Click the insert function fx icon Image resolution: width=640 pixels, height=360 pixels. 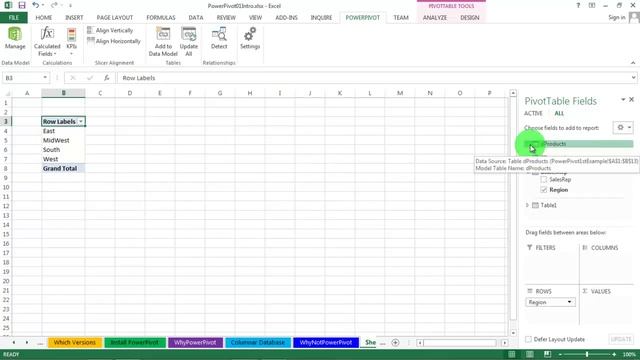click(x=107, y=78)
